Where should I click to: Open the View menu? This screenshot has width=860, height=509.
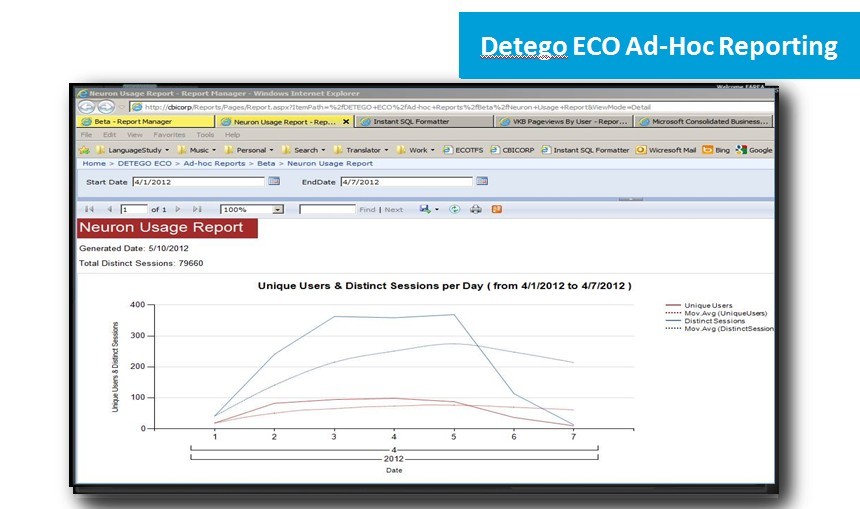(x=134, y=135)
